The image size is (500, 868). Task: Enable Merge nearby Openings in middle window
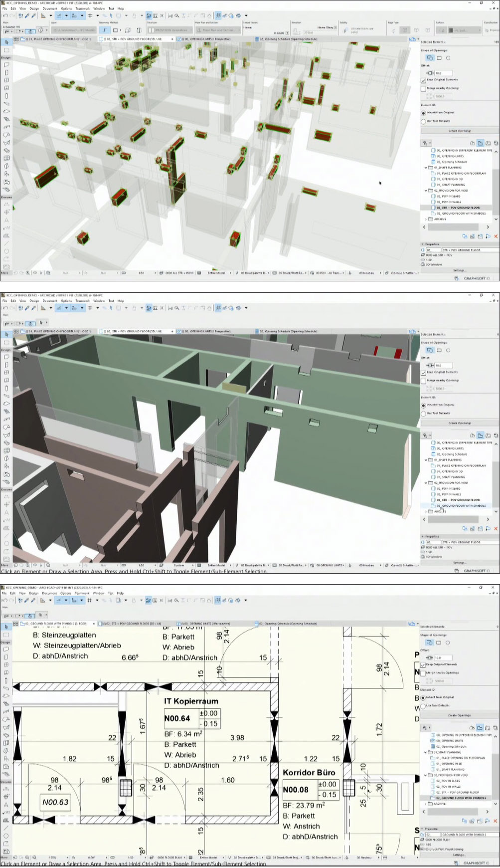(423, 381)
